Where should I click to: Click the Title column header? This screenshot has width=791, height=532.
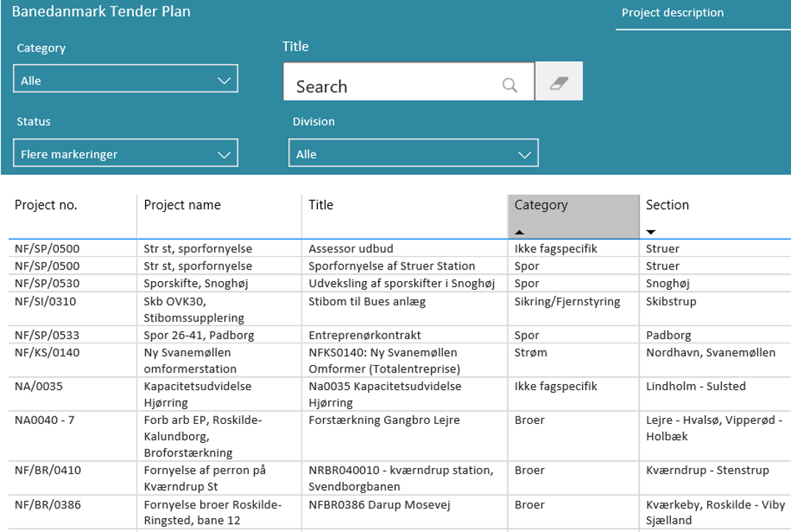[321, 205]
